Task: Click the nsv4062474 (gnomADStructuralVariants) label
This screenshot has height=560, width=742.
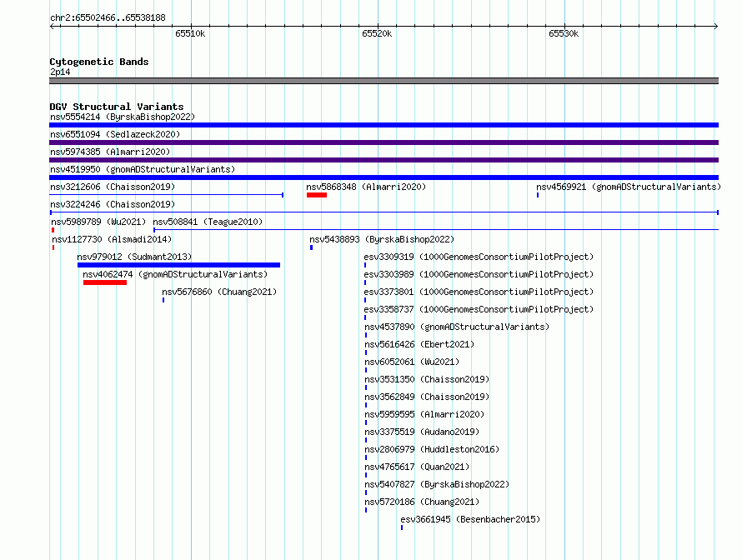Action: 175,274
